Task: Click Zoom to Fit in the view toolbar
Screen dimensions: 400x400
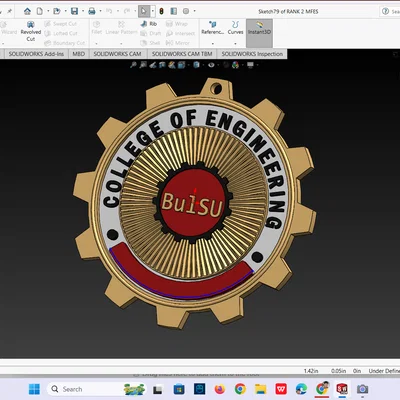Action: (x=133, y=65)
